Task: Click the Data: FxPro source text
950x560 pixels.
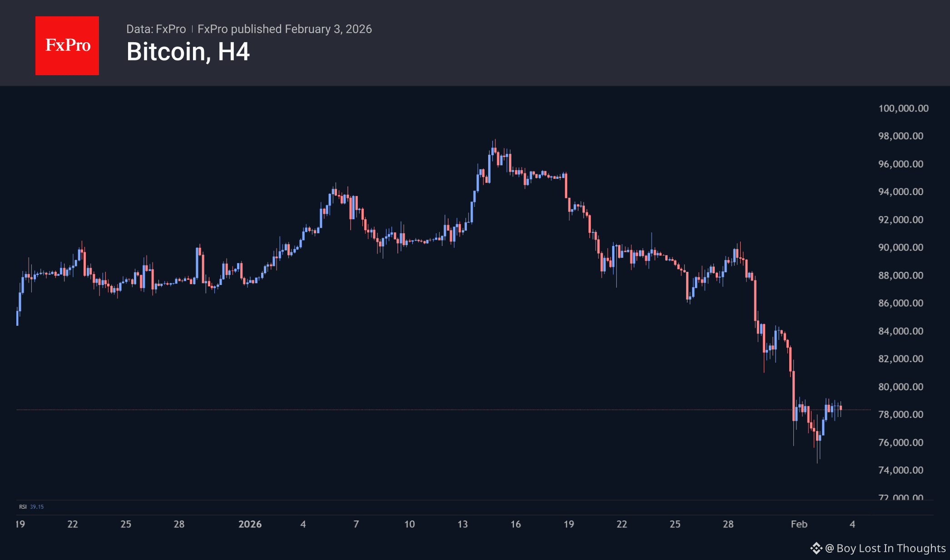Action: pos(156,29)
